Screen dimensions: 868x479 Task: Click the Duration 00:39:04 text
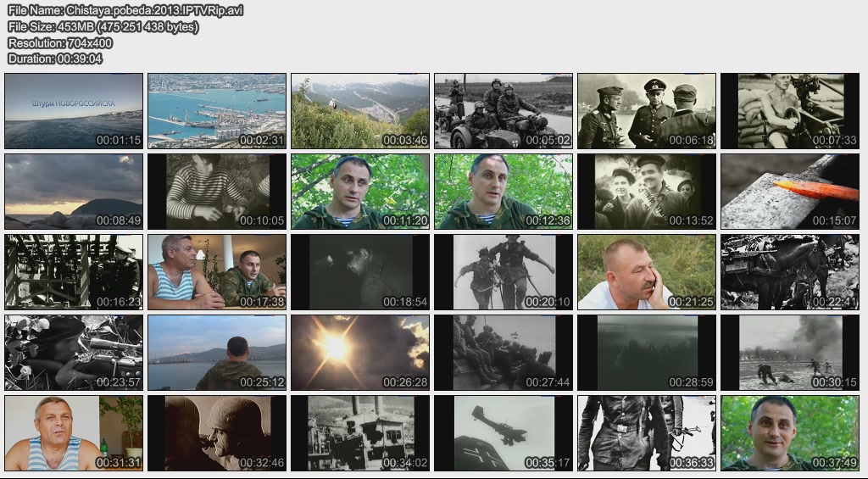[x=55, y=58]
